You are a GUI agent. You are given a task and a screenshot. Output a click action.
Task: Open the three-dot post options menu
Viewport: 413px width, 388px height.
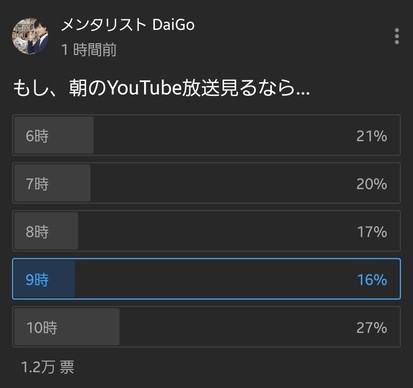coord(397,36)
